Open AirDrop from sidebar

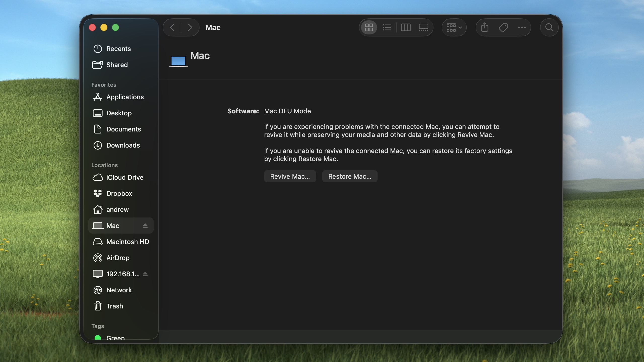coord(118,258)
